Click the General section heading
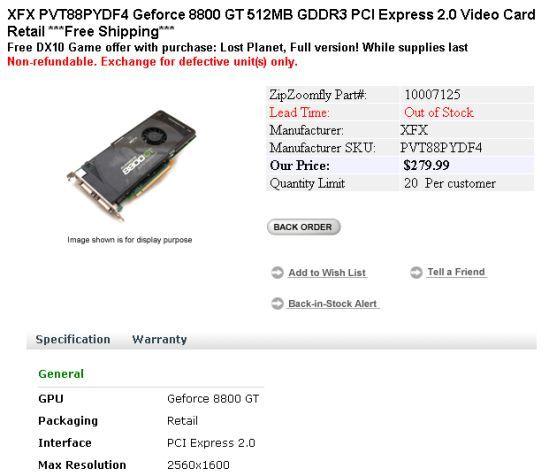This screenshot has height=476, width=550. tap(61, 374)
